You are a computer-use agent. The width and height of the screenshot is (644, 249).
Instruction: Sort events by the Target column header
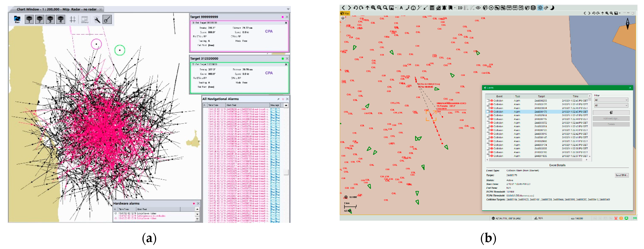(542, 96)
